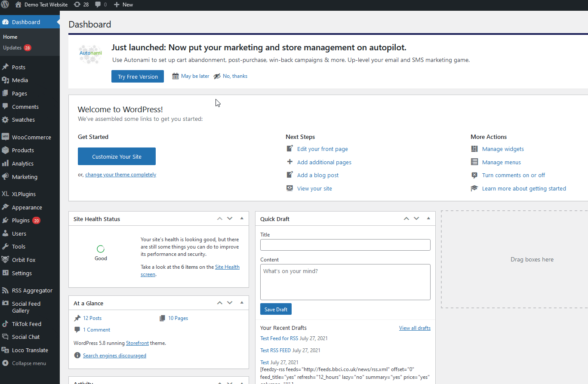Click the WooCommerce sidebar icon
Image resolution: width=588 pixels, height=384 pixels.
point(6,137)
